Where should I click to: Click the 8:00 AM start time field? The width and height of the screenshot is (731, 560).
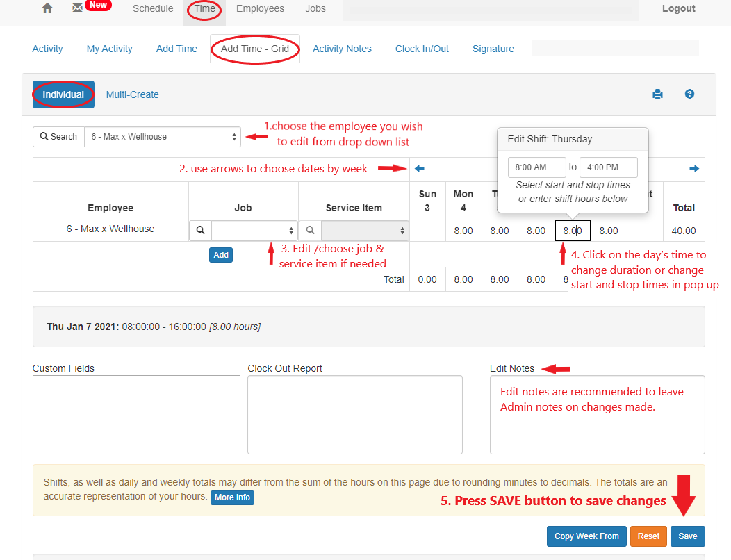click(536, 167)
